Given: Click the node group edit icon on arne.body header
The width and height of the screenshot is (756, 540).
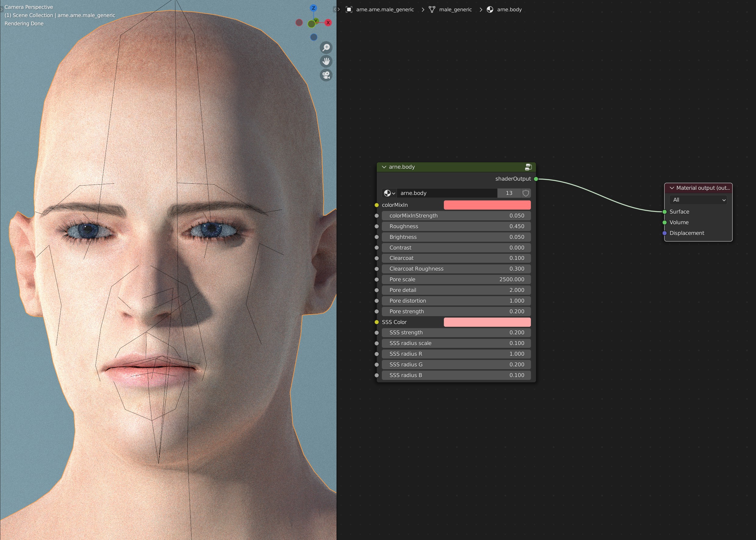Looking at the screenshot, I should 528,167.
